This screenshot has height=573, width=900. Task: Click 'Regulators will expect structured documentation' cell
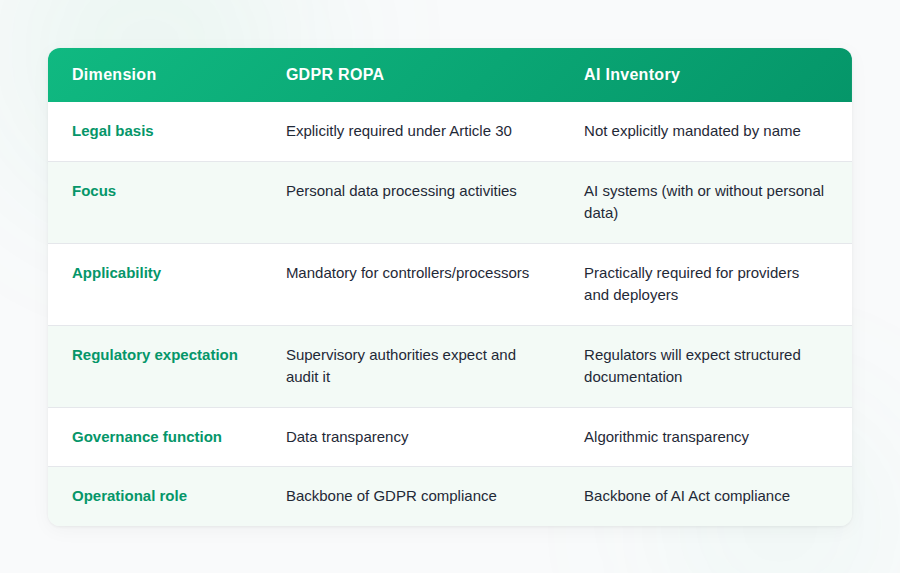pos(692,366)
